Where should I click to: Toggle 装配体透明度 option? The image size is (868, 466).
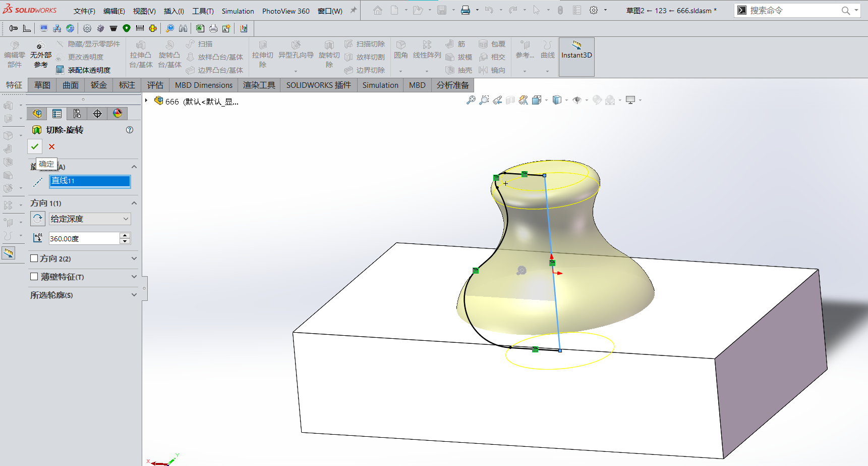88,69
